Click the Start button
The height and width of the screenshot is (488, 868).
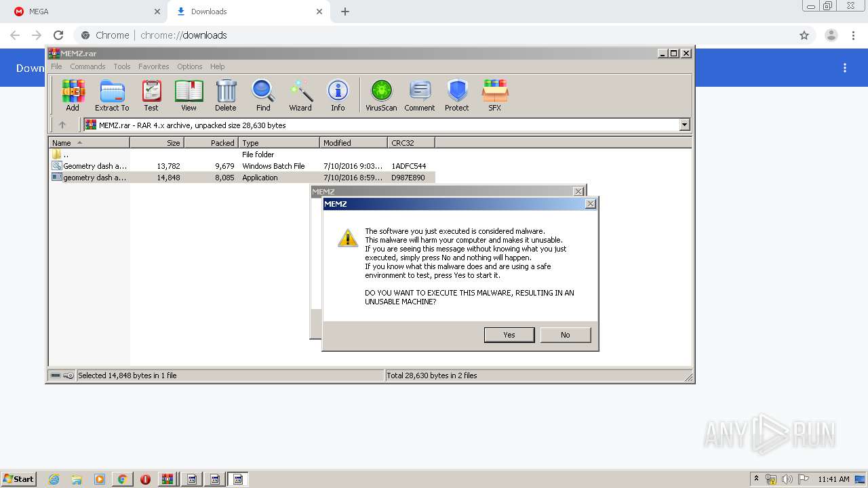(x=19, y=479)
